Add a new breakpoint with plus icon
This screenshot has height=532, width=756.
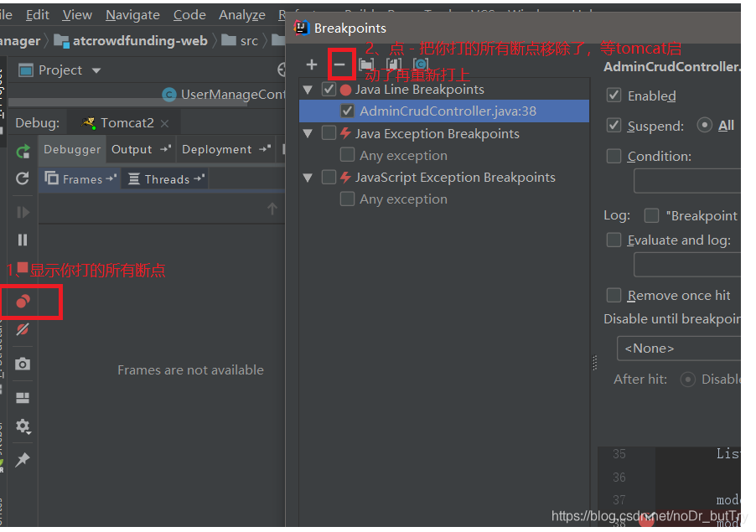click(312, 65)
